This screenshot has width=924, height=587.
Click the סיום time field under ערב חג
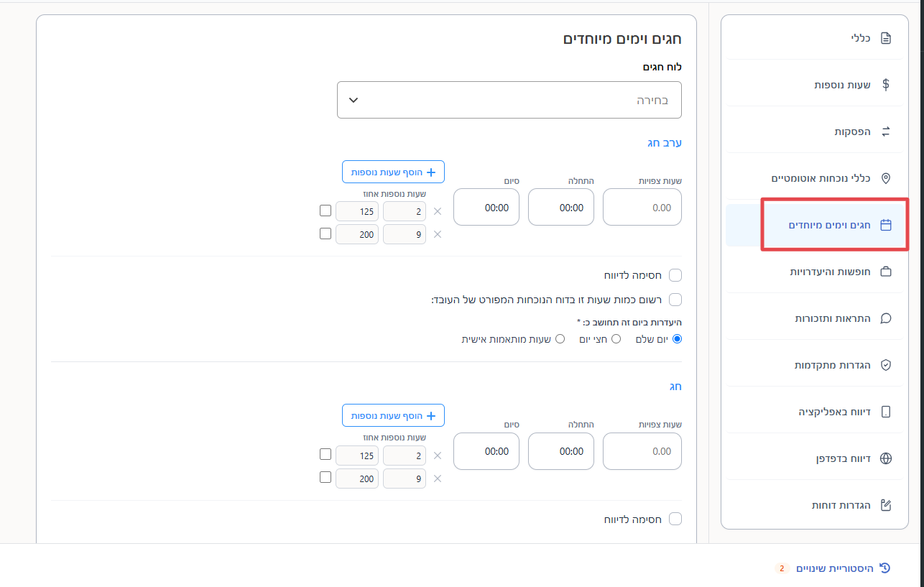pos(486,208)
